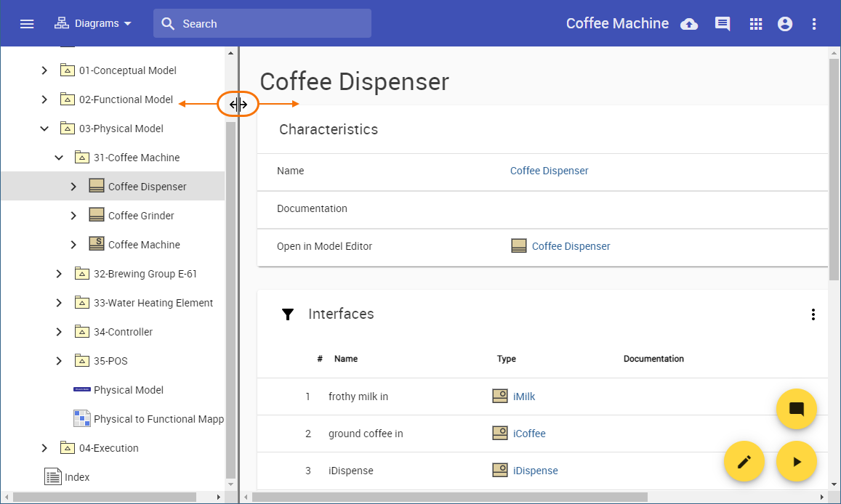Open the Diagrams dropdown
This screenshot has width=841, height=504.
(x=93, y=24)
